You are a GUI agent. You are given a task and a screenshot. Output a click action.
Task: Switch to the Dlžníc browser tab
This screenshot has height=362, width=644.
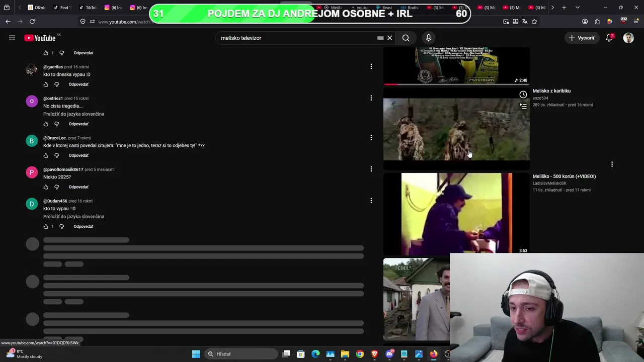[37, 8]
